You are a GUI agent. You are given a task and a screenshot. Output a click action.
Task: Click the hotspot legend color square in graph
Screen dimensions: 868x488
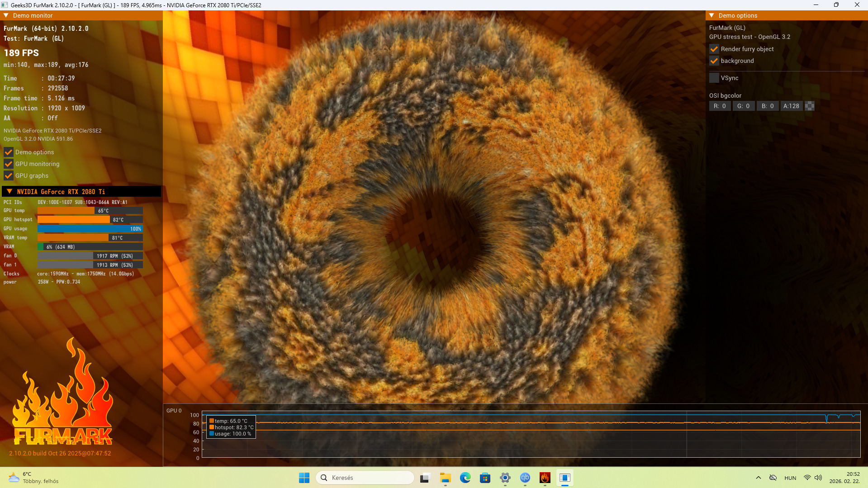pos(212,427)
